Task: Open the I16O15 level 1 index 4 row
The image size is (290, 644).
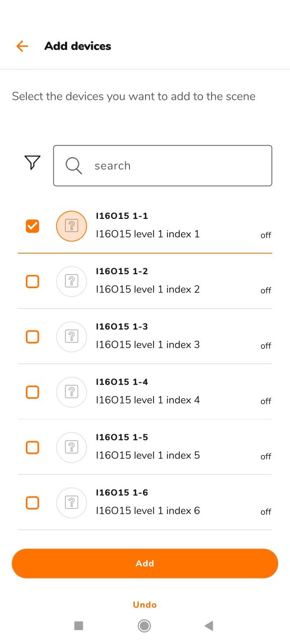Action: (x=145, y=392)
